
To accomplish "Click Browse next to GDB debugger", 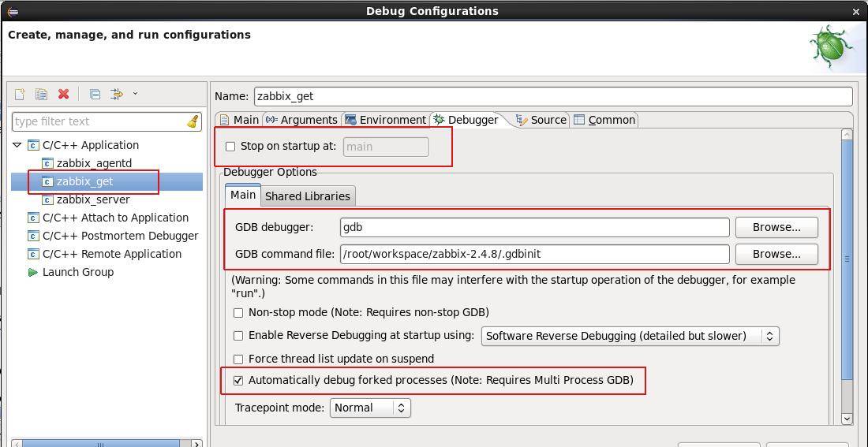I will coord(776,227).
